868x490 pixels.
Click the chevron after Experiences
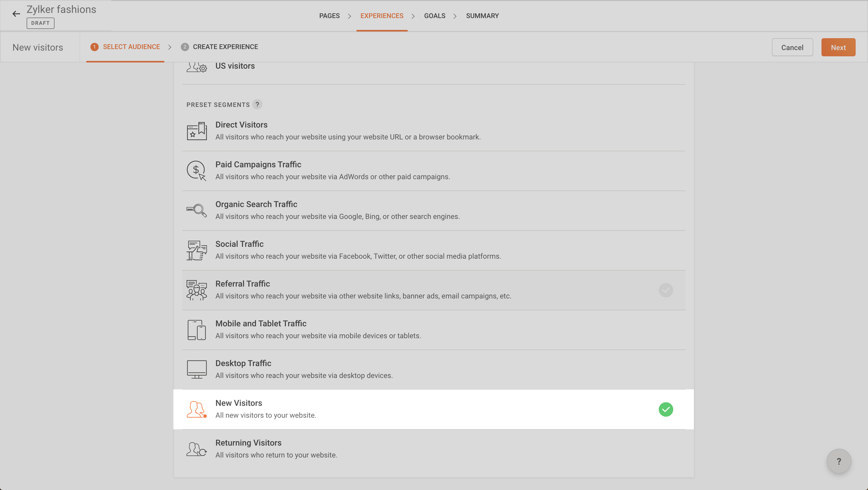click(413, 16)
